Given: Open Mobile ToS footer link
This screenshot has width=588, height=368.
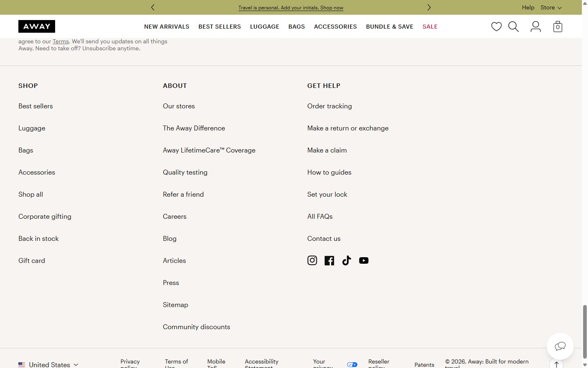Looking at the screenshot, I should tap(216, 364).
